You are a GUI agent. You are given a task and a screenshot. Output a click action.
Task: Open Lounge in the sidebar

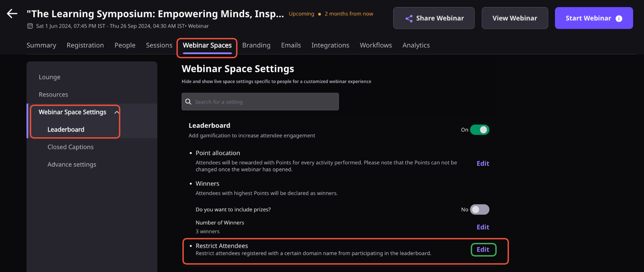pos(49,77)
